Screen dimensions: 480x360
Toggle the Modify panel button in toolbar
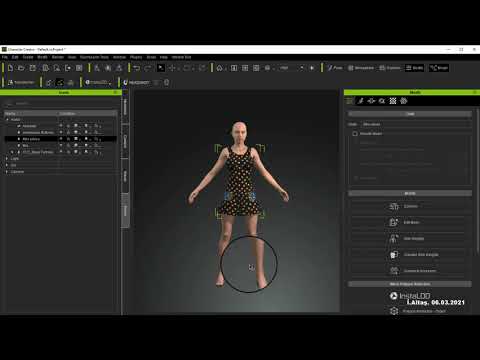coord(414,68)
